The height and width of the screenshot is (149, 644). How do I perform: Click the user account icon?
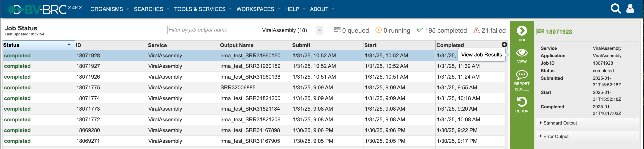[x=630, y=9]
